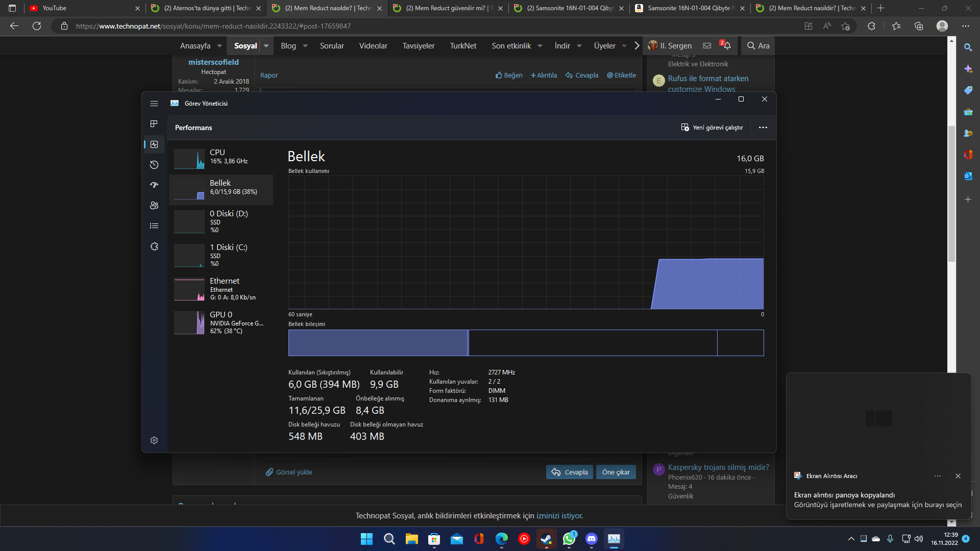
Task: Open the Users sidebar icon
Action: click(154, 206)
